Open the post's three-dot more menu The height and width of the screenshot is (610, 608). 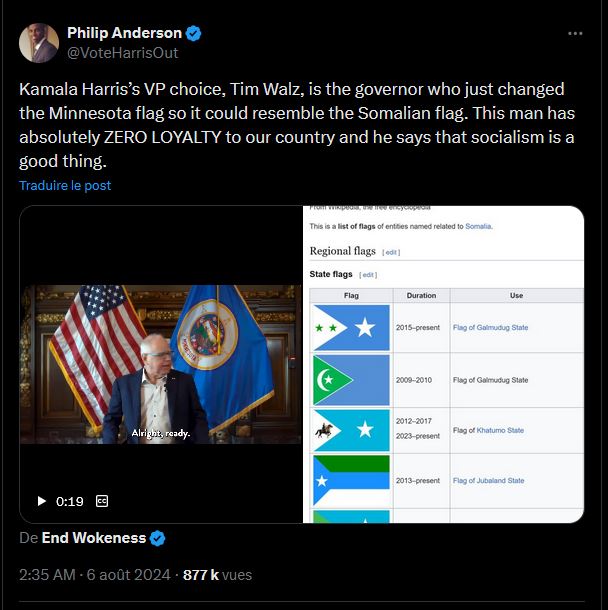pos(575,33)
